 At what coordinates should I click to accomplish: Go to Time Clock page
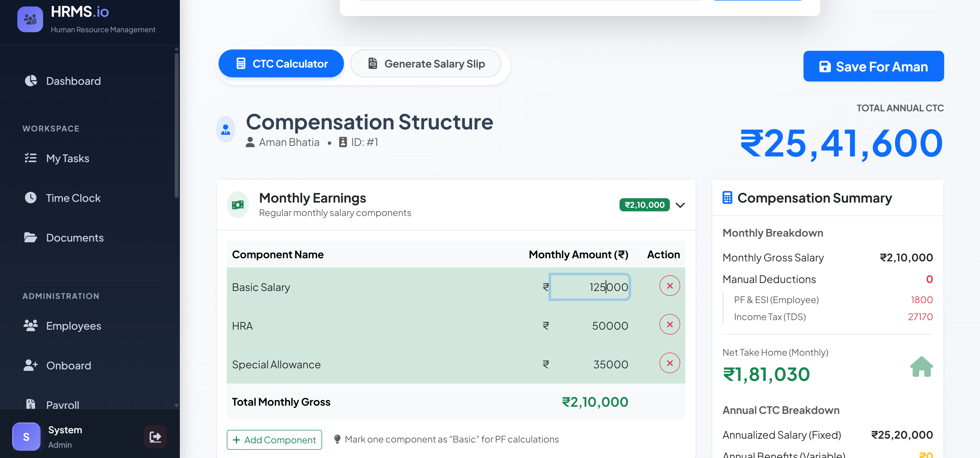pos(73,198)
